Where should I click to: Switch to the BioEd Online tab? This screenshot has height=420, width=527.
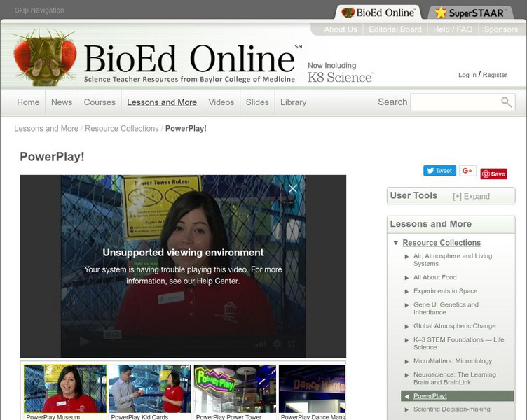(x=378, y=13)
